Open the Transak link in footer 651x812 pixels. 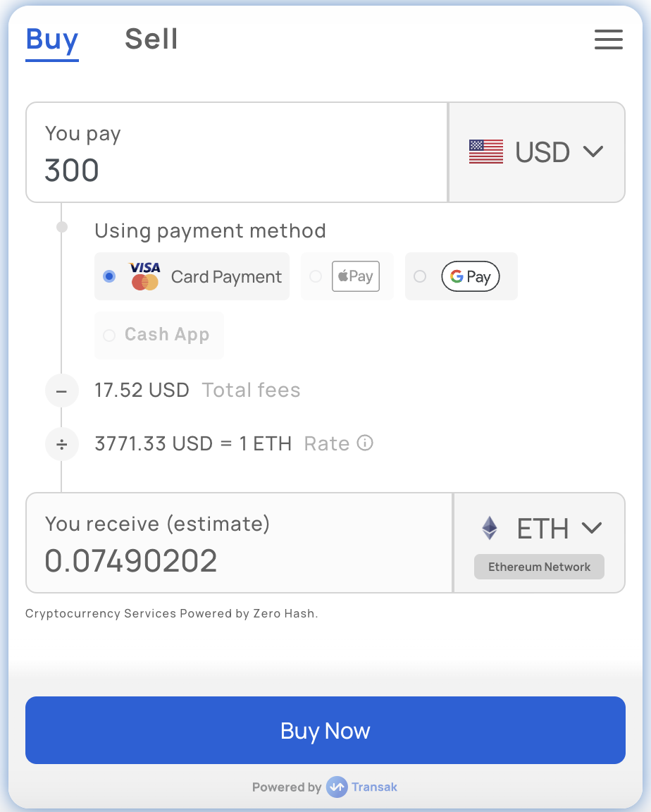[374, 787]
